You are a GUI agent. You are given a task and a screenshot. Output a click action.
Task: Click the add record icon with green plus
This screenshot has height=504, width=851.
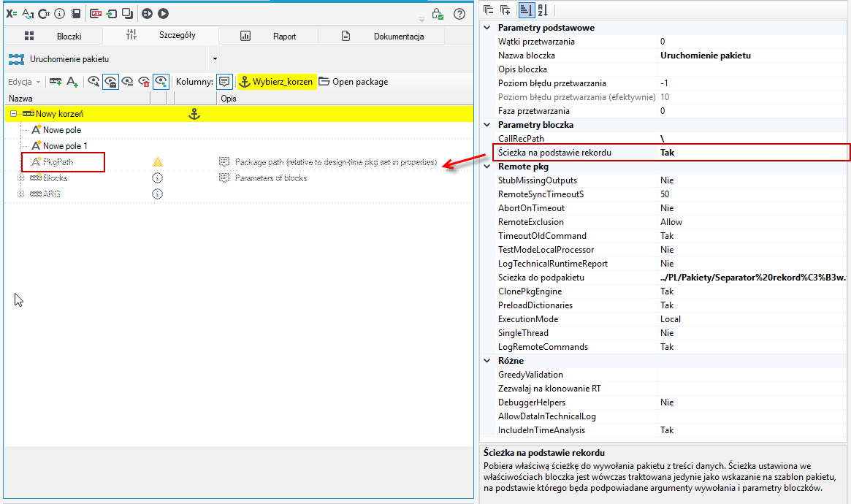coord(56,82)
